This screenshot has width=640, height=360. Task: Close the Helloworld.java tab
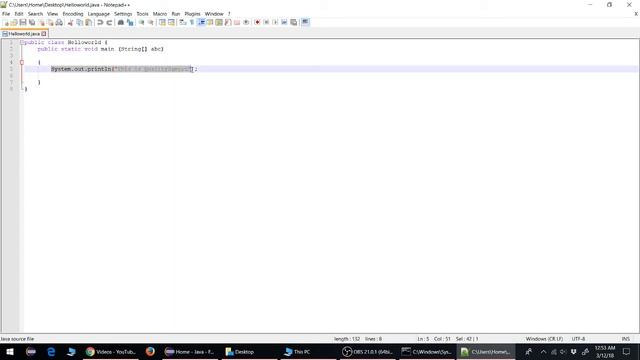pos(44,34)
